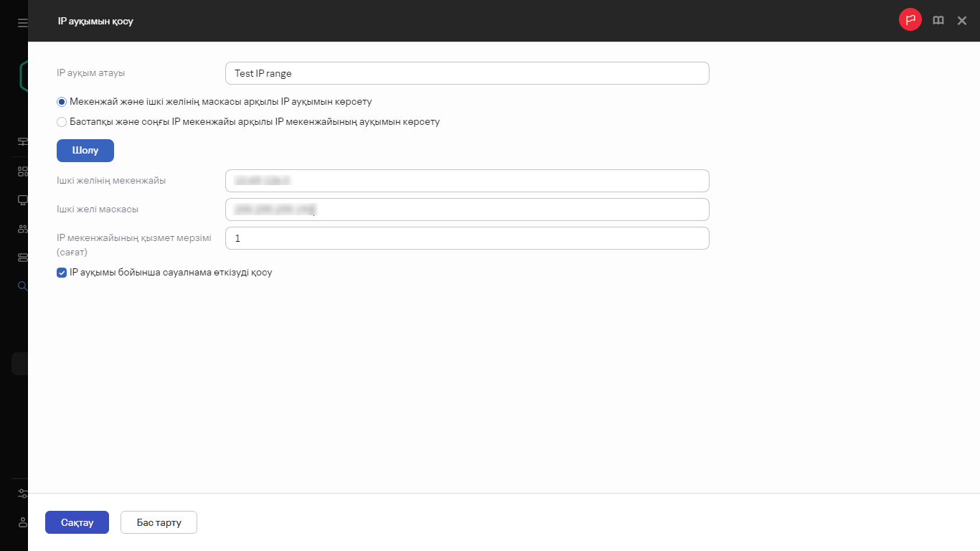Viewport: 980px width, 551px height.
Task: Open the hamburger menu in the sidebar
Action: click(x=22, y=23)
